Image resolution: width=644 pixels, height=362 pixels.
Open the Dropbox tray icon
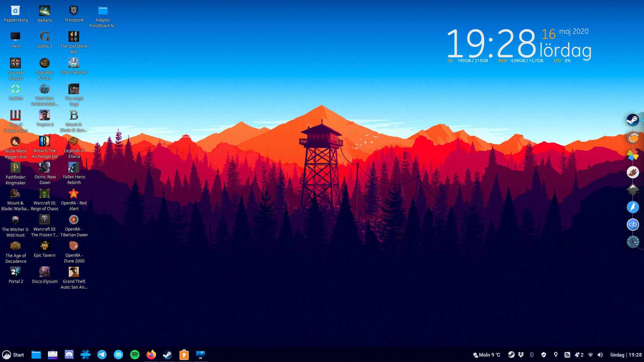click(x=521, y=355)
